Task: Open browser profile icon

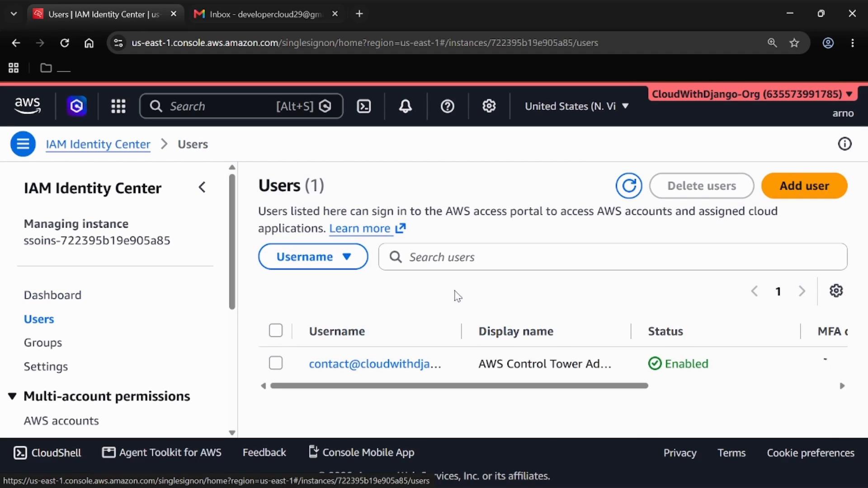Action: pyautogui.click(x=828, y=43)
